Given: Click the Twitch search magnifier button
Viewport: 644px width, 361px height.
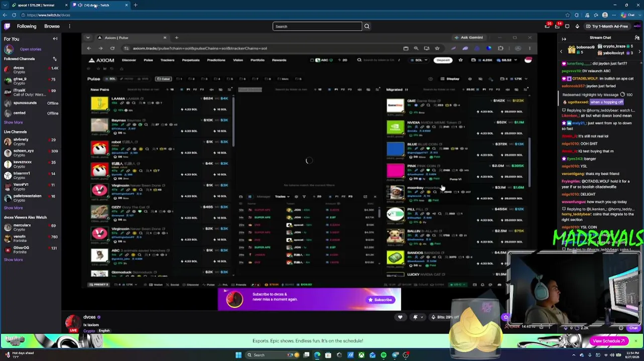Looking at the screenshot, I should [367, 27].
